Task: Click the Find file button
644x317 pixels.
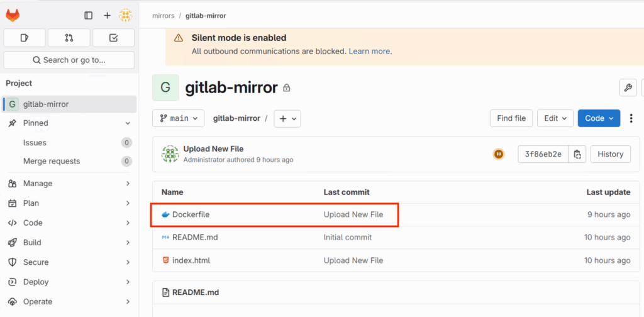Action: point(511,118)
